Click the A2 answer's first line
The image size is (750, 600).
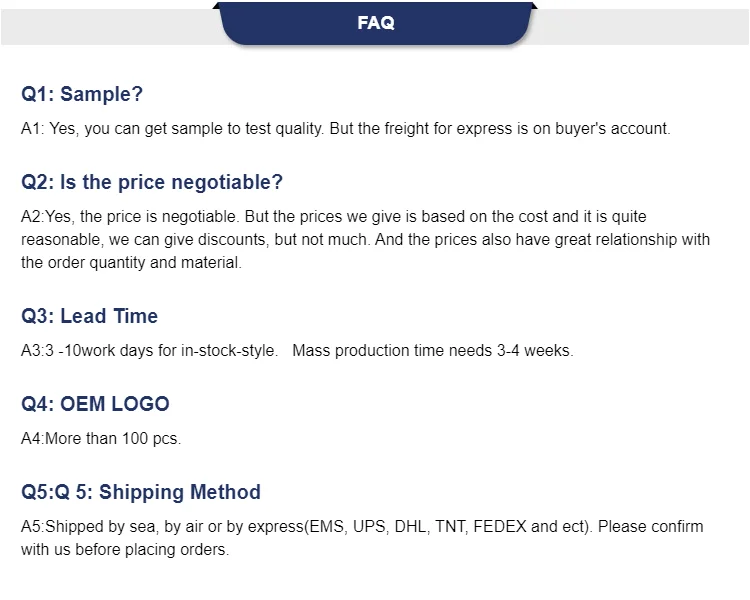334,217
